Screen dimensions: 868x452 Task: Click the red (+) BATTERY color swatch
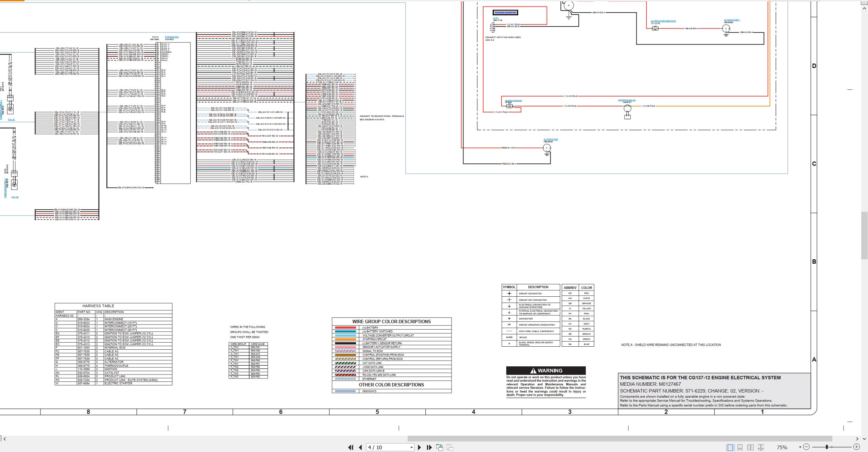coord(345,328)
